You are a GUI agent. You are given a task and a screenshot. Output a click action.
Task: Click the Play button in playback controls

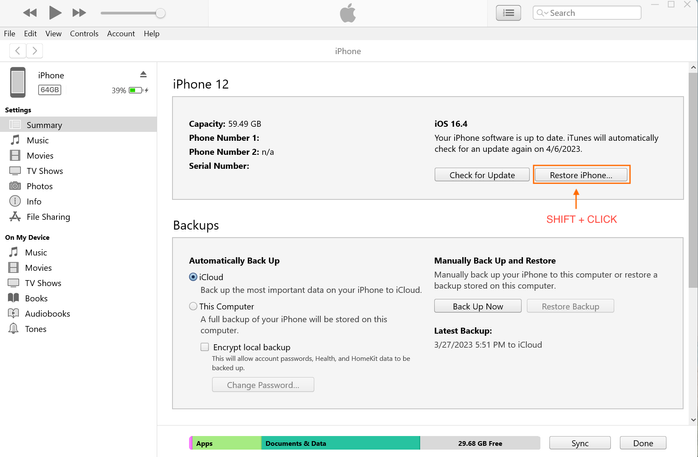point(55,13)
